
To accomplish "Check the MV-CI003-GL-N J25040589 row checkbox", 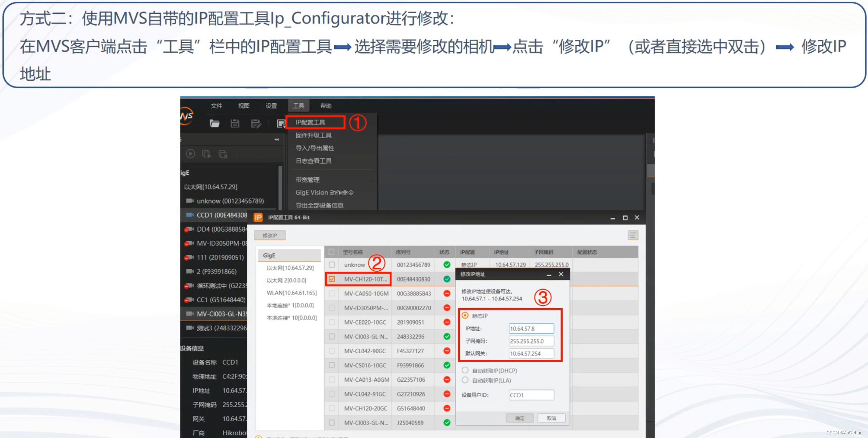I will pos(331,423).
